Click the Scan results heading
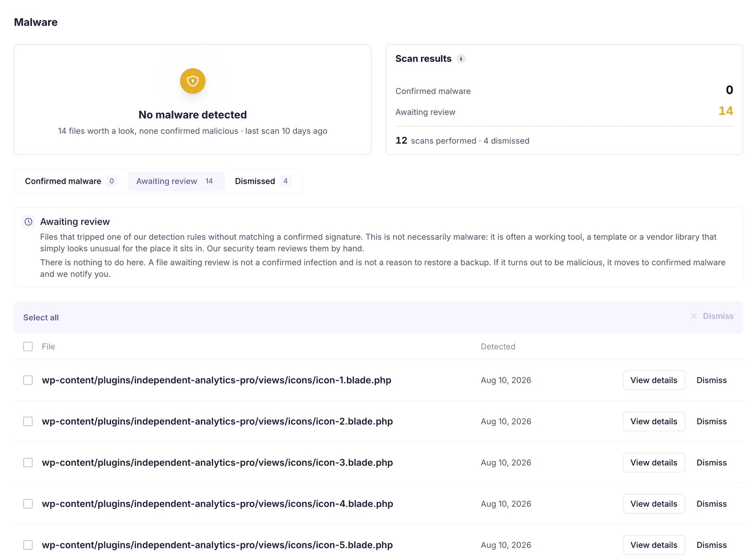 (x=423, y=59)
